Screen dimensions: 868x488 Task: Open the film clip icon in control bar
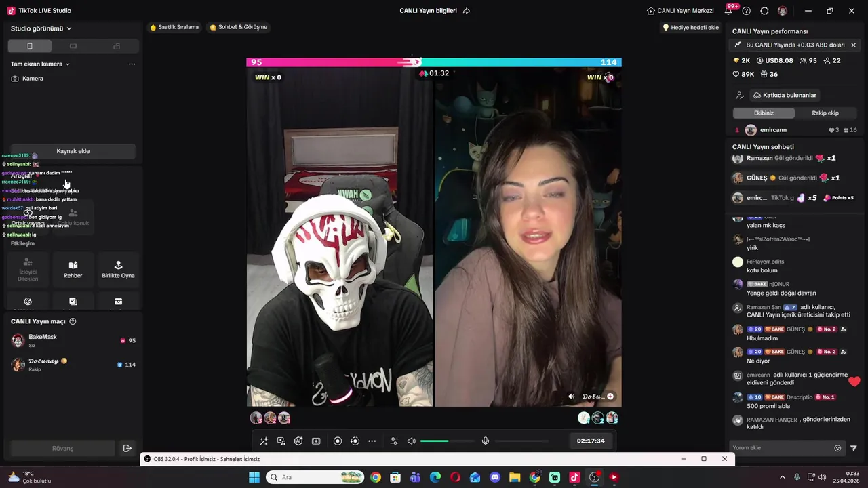click(316, 441)
